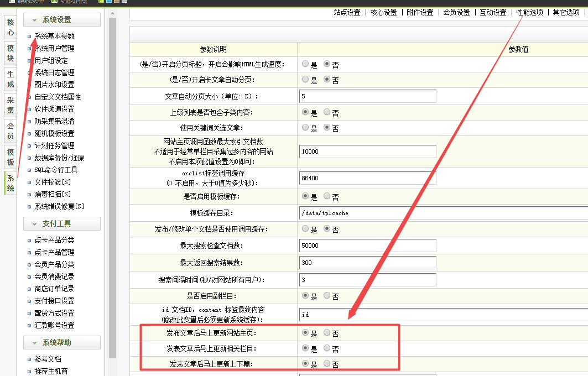The width and height of the screenshot is (588, 376).
Task: Select 否 for 开启长文章自动分页
Action: pos(326,80)
